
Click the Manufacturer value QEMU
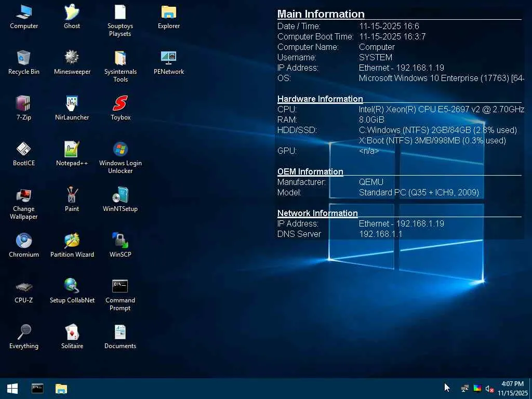tap(371, 182)
